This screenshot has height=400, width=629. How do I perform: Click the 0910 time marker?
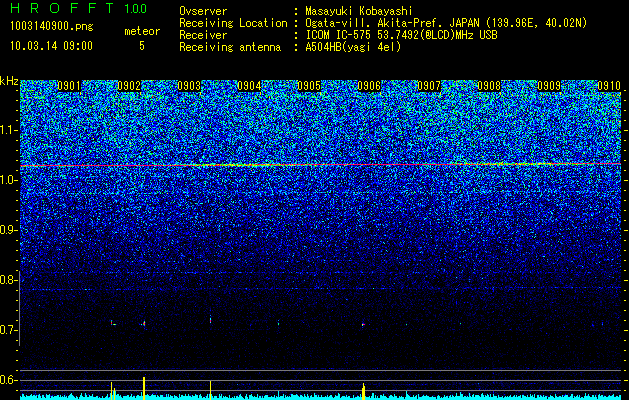(609, 86)
